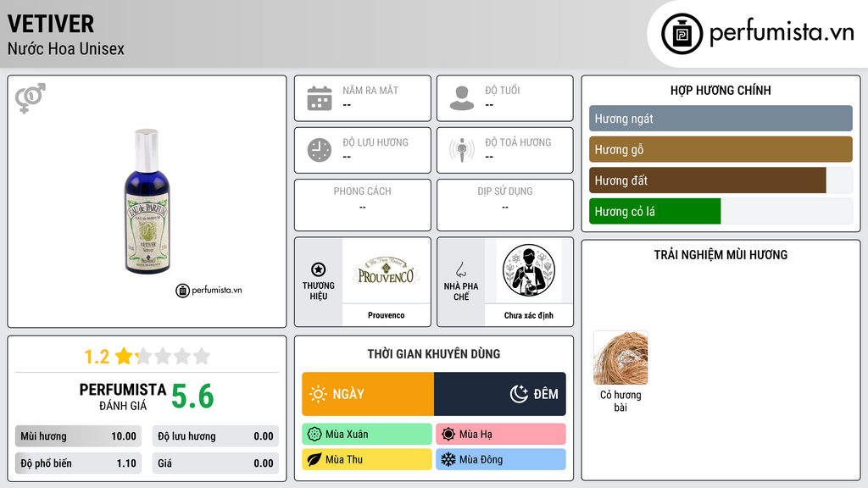This screenshot has width=868, height=488.
Task: Select the Mùa Đông season tag
Action: [501, 459]
